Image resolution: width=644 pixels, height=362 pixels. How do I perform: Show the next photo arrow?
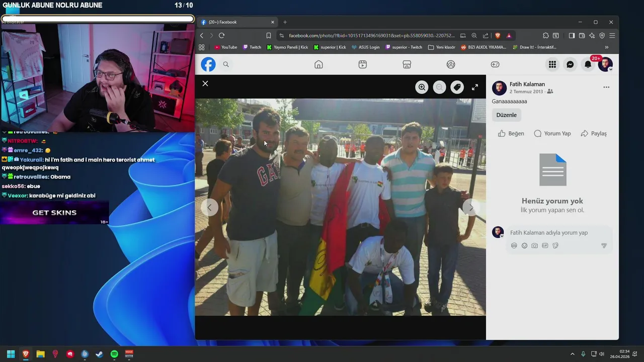coord(471,207)
